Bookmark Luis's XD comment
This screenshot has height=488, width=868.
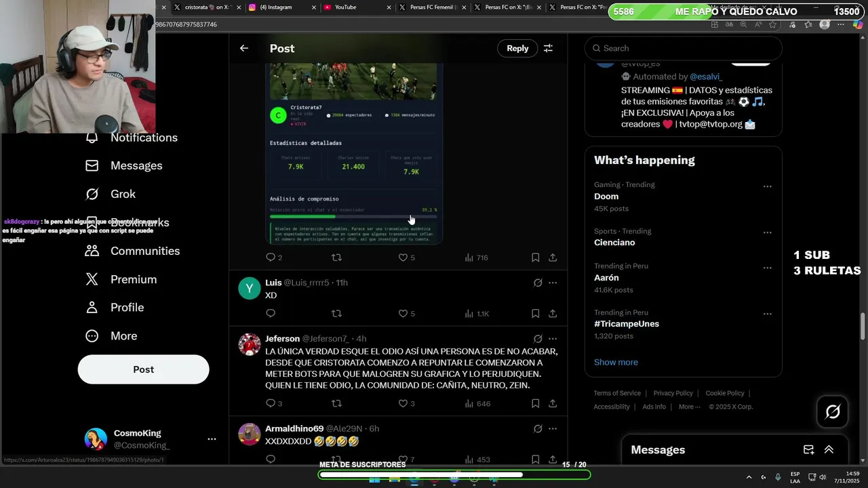(536, 313)
